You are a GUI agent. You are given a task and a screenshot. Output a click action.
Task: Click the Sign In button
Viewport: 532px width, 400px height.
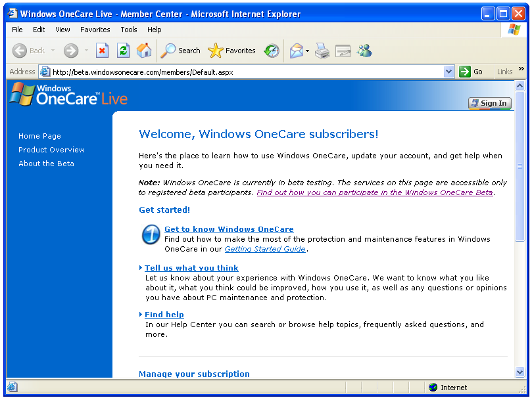(x=490, y=103)
